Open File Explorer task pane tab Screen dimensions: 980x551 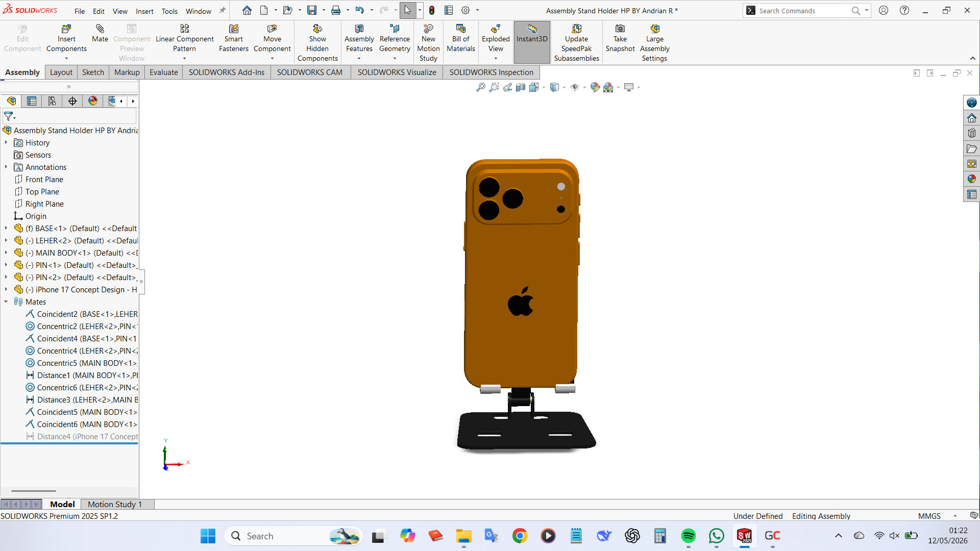[972, 148]
